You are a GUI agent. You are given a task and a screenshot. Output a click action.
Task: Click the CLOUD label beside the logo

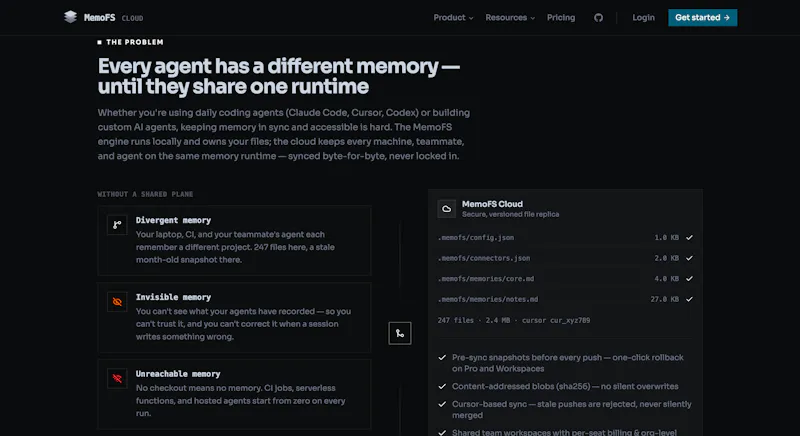tap(133, 18)
